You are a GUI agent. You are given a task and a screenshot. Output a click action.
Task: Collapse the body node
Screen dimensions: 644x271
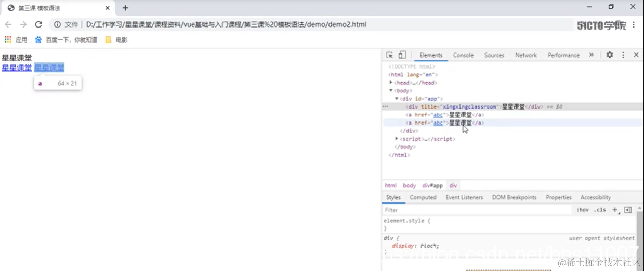tap(391, 91)
